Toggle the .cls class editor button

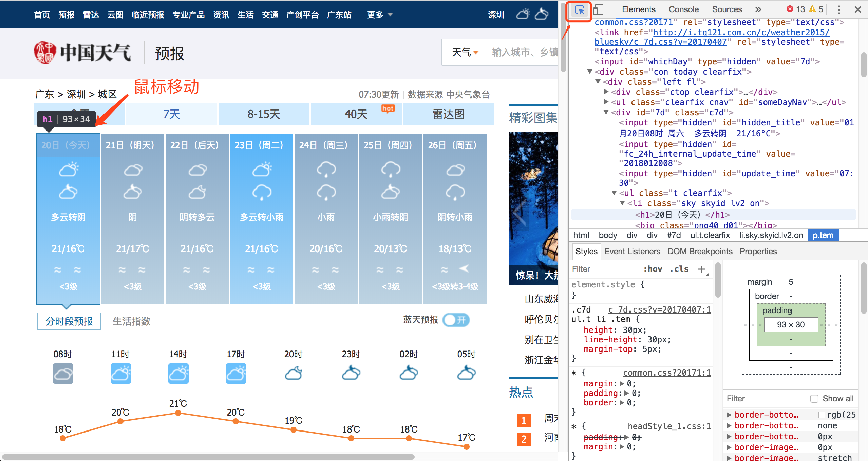click(x=679, y=269)
